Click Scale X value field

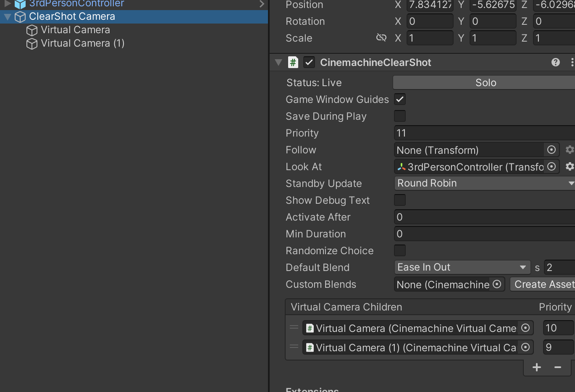[429, 38]
